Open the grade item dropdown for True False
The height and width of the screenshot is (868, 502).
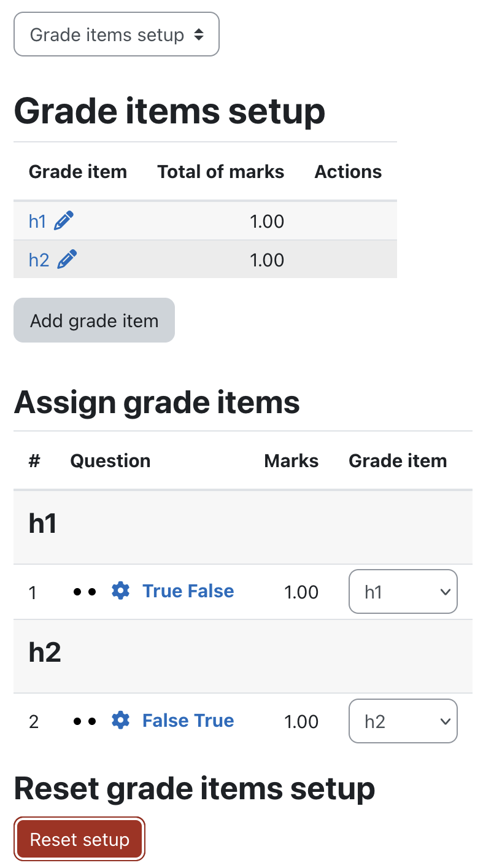tap(403, 592)
